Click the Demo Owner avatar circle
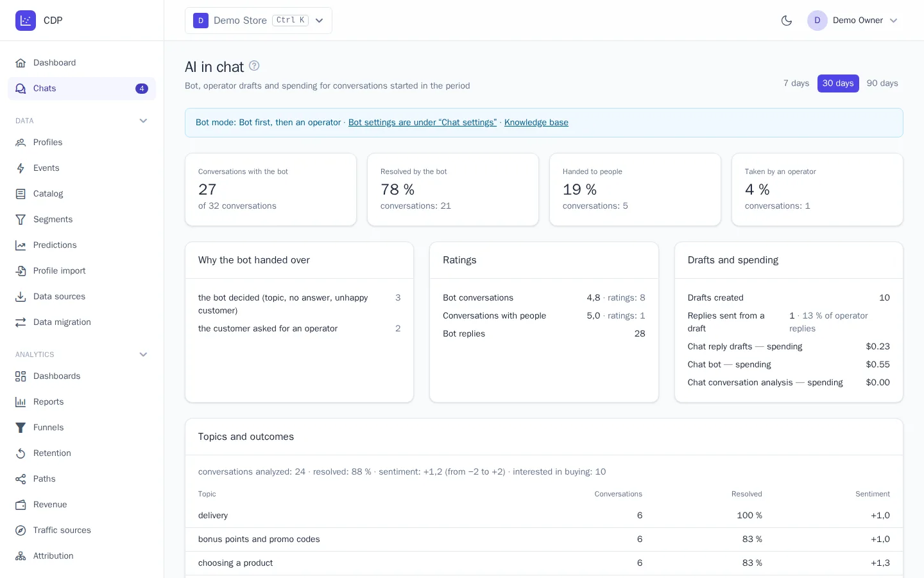This screenshot has height=578, width=924. click(x=817, y=21)
